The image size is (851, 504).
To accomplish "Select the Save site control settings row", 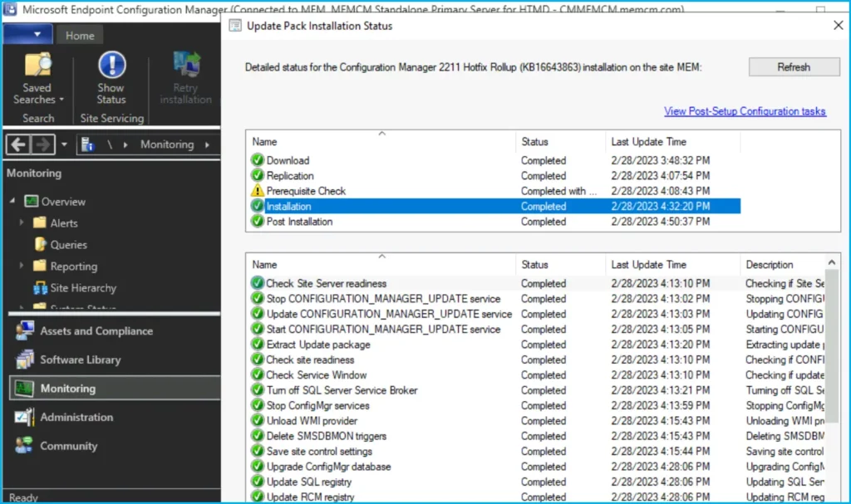I will [x=537, y=451].
